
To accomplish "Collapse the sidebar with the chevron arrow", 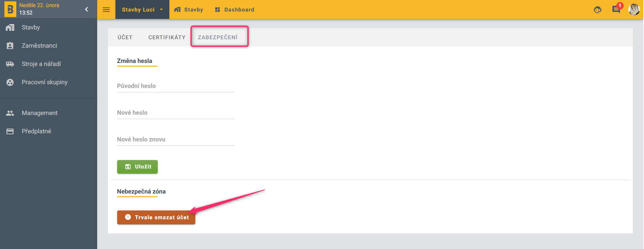I will (86, 9).
